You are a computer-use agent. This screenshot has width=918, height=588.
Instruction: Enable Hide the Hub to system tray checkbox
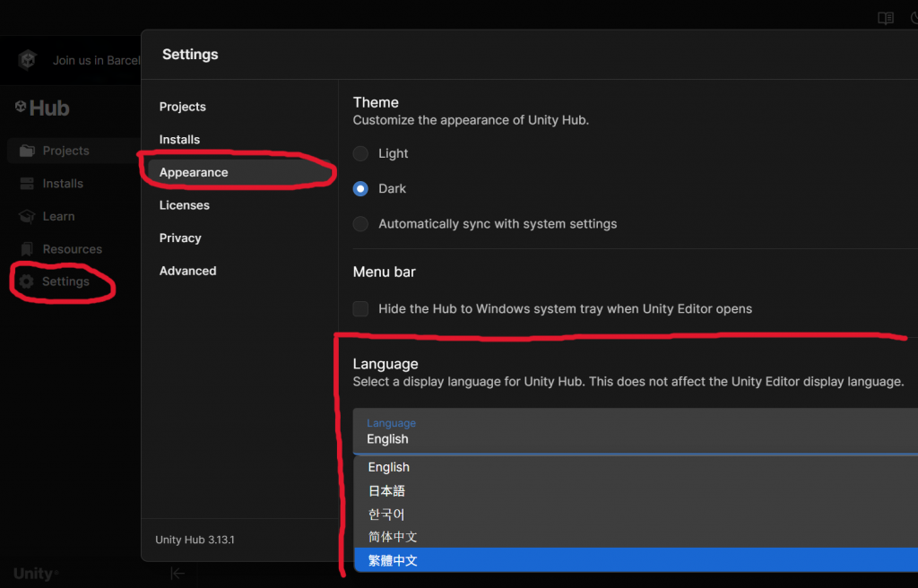[360, 308]
